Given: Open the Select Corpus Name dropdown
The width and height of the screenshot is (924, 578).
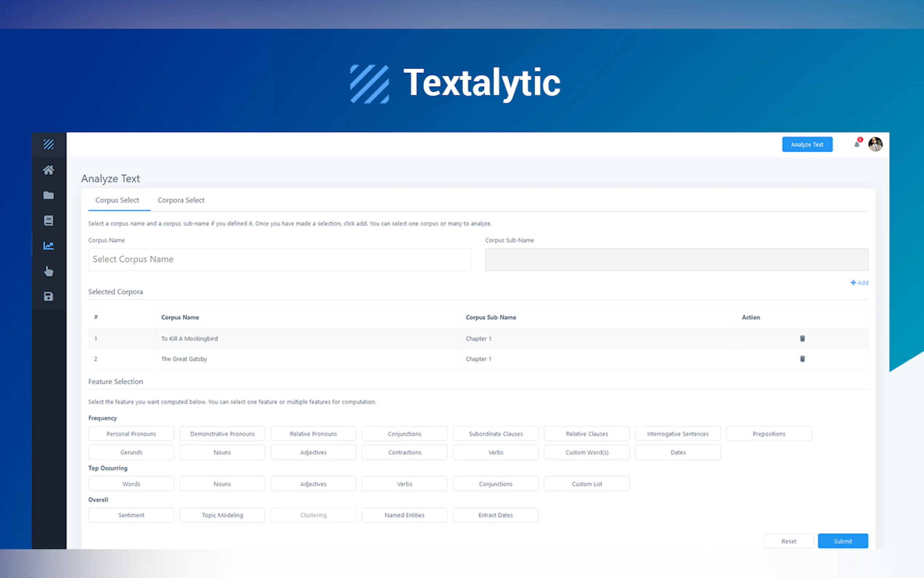Looking at the screenshot, I should click(280, 259).
